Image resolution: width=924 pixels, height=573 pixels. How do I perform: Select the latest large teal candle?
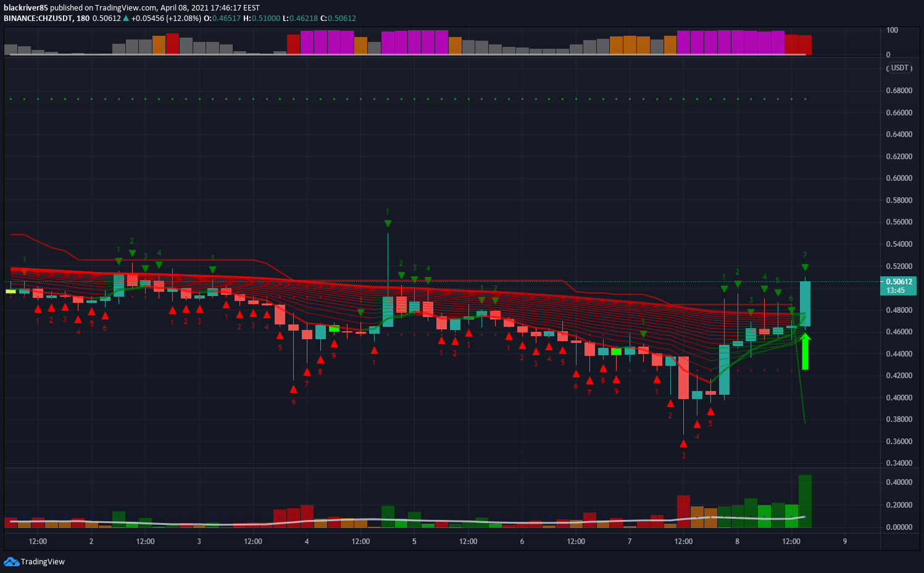coord(805,303)
